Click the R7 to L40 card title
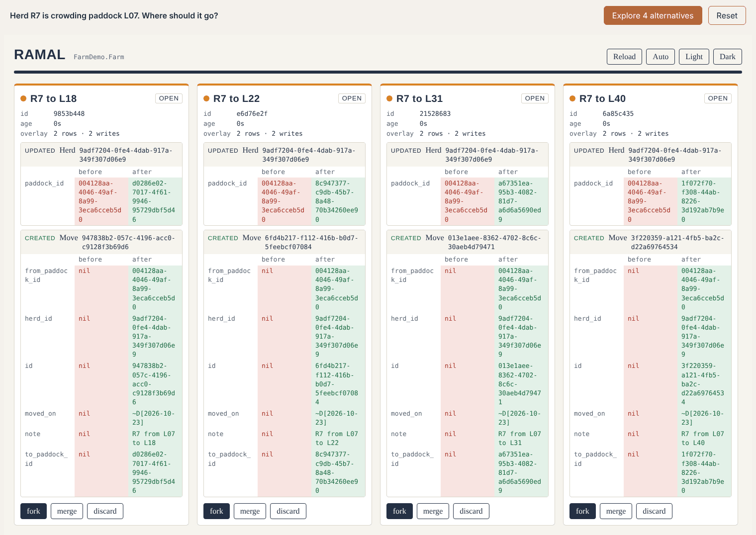The image size is (756, 535). [x=603, y=98]
